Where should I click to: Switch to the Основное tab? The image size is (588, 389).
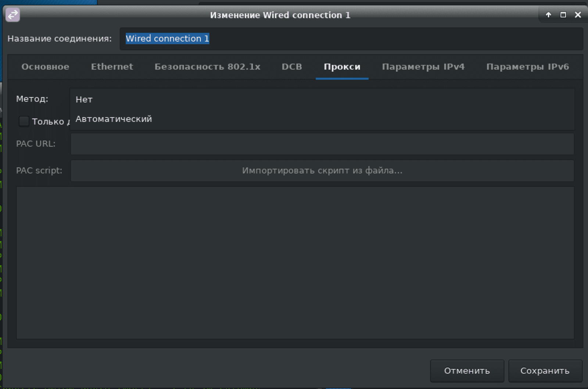click(45, 67)
